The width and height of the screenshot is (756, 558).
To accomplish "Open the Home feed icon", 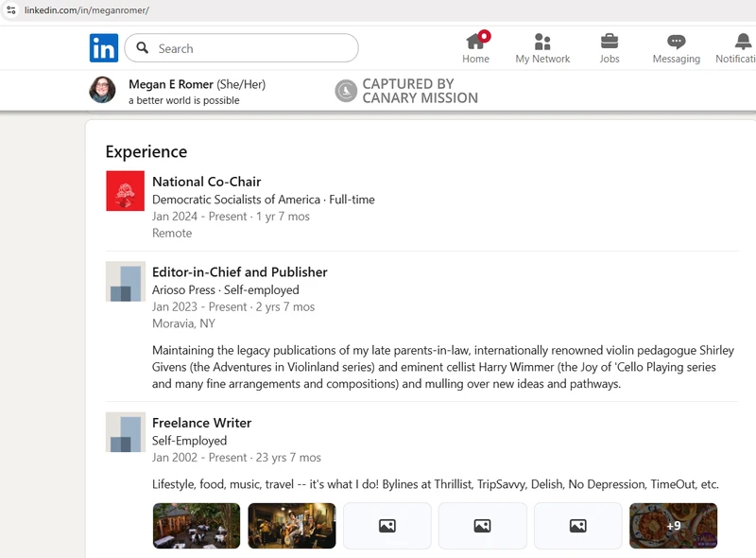I will 475,42.
